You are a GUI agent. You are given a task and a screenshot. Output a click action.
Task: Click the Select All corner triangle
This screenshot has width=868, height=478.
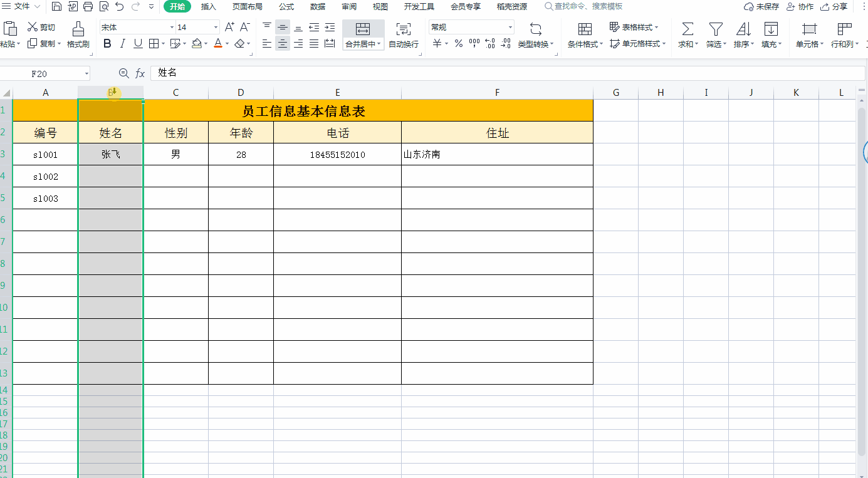point(6,93)
